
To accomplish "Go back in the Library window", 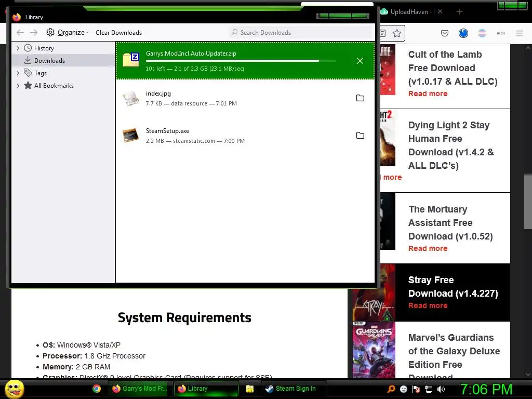I will [20, 33].
